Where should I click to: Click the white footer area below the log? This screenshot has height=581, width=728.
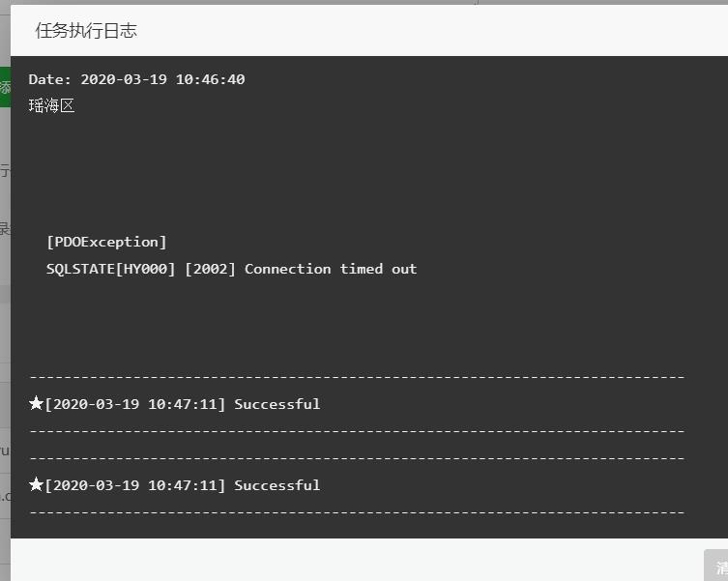(x=358, y=559)
